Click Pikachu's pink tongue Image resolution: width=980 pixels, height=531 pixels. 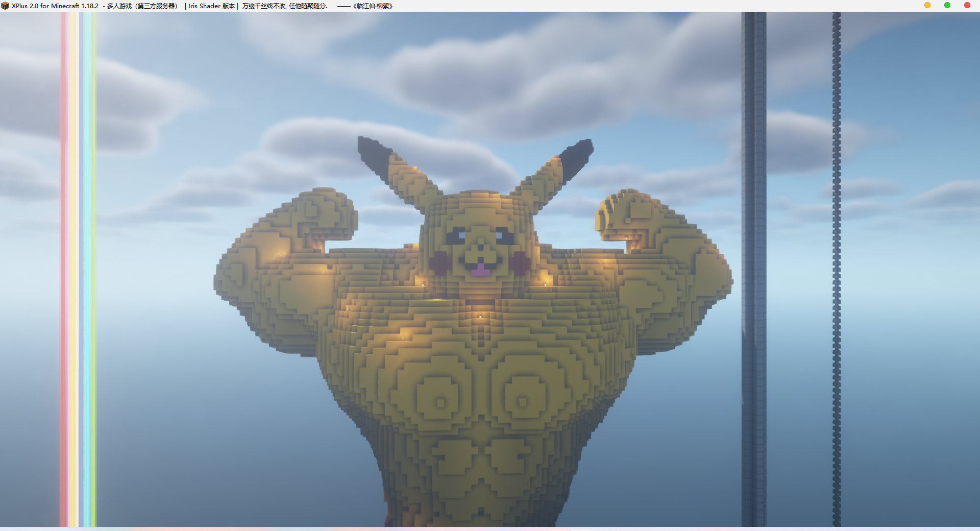480,270
